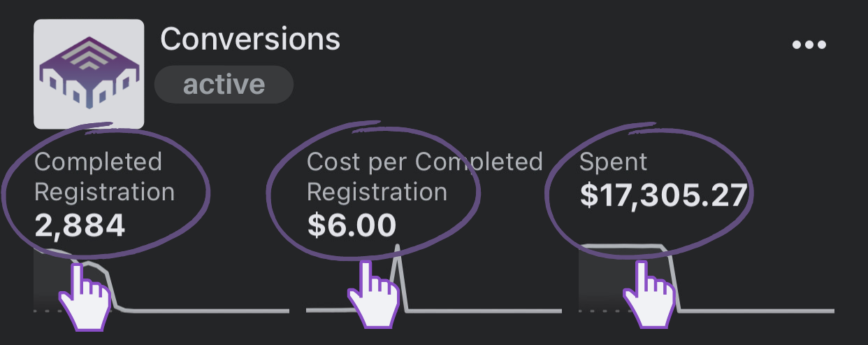Click the 2,884 registrations value
868x345 pixels.
(x=80, y=225)
